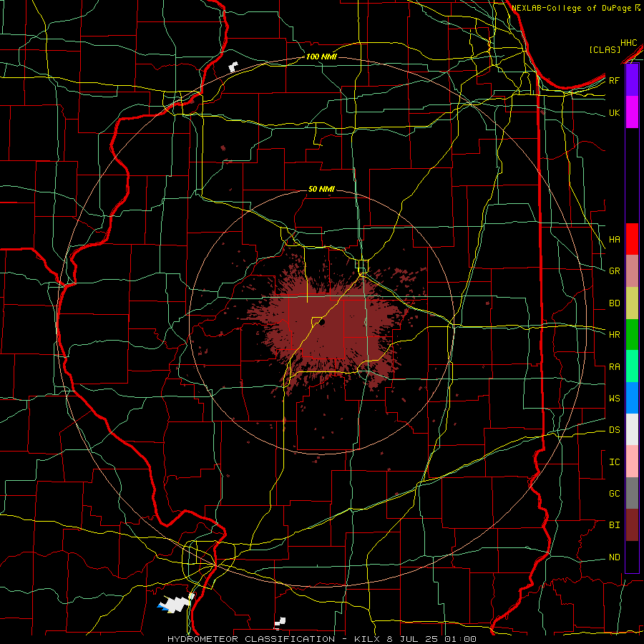Image resolution: width=644 pixels, height=644 pixels.
Task: Click the "DS" legend label
Action: tap(615, 430)
